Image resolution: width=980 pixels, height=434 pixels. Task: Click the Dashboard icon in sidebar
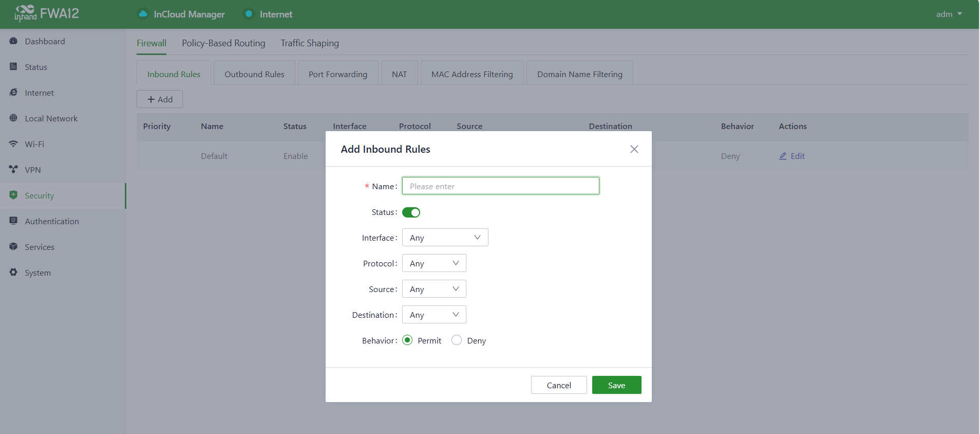tap(13, 41)
